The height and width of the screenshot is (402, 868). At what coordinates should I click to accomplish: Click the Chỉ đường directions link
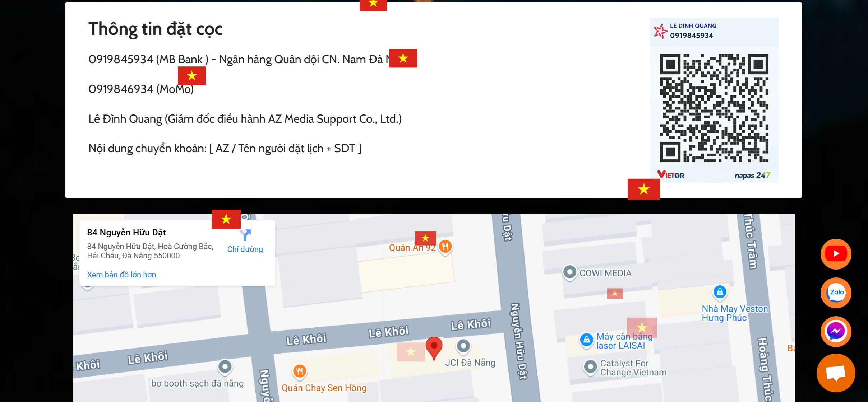coord(245,249)
